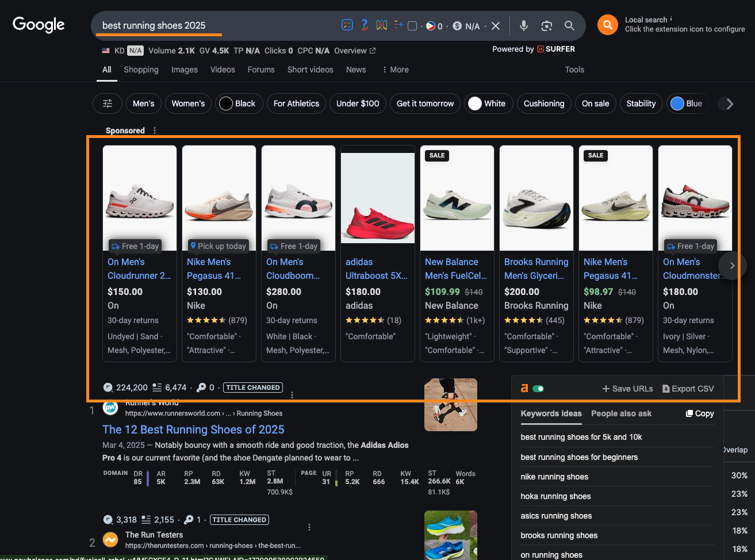
Task: Select the Women's filter chip
Action: tap(188, 103)
